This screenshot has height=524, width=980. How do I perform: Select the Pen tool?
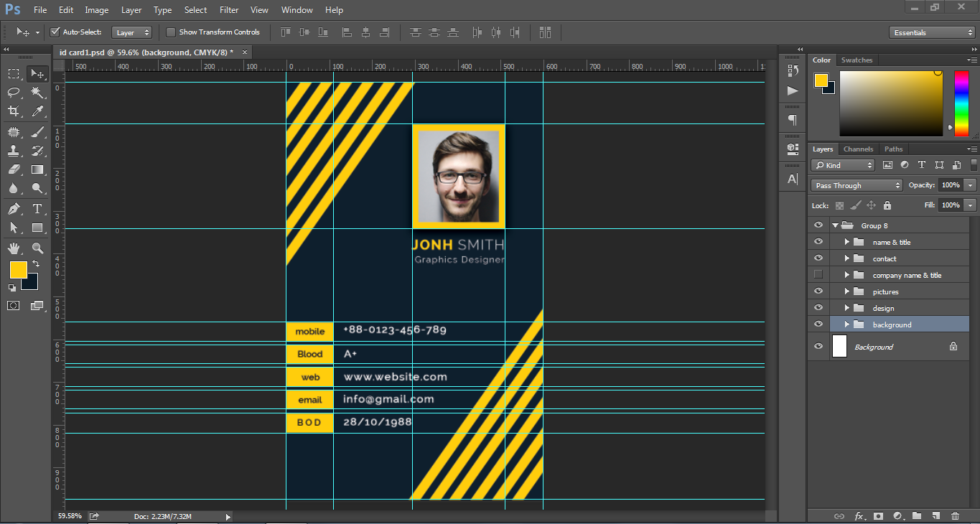[14, 209]
